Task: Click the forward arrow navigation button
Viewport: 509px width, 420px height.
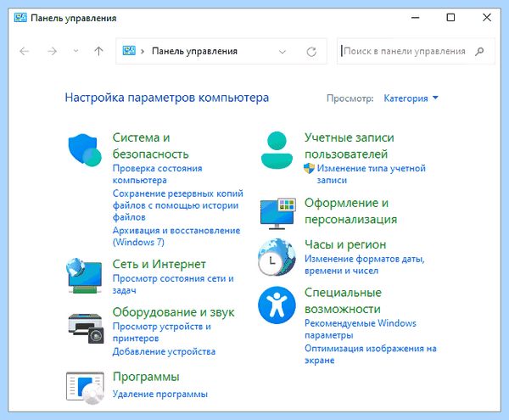Action: [x=52, y=51]
